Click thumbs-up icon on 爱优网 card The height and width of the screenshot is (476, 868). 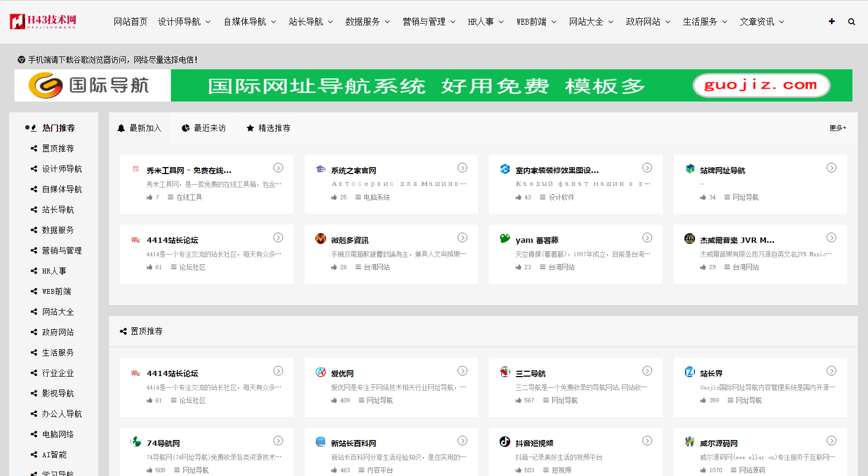coord(334,400)
